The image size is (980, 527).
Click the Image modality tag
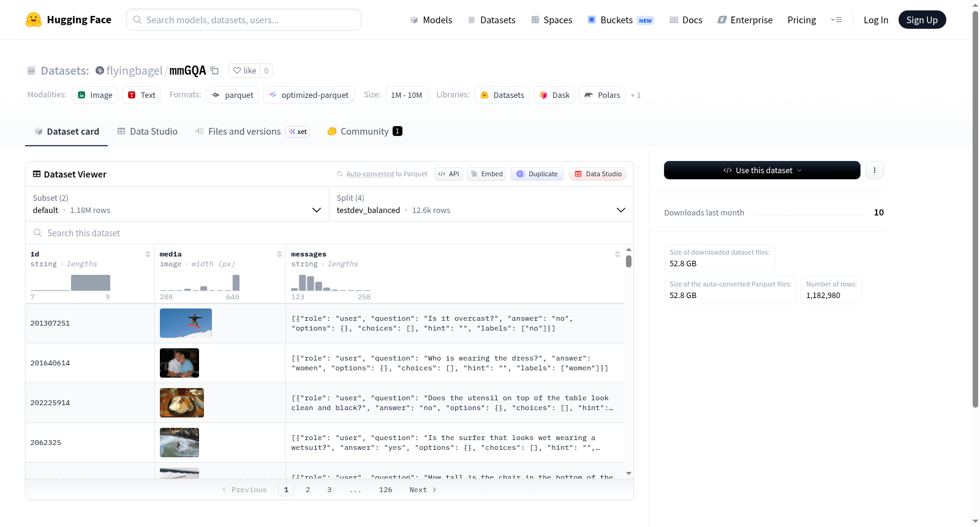(95, 95)
